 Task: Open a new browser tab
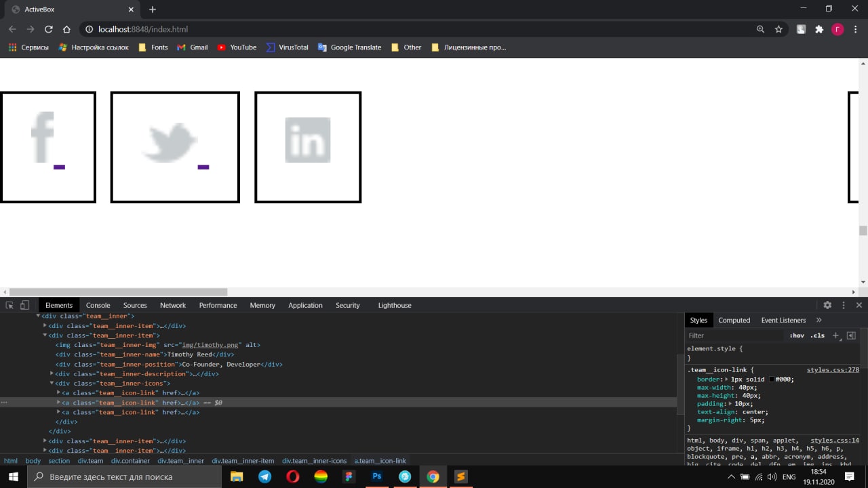[153, 9]
